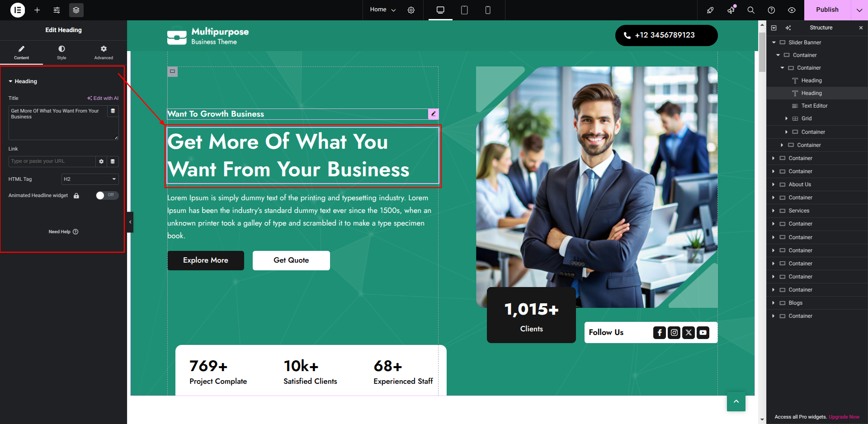Open the HTML Tag dropdown
This screenshot has height=424, width=868.
(x=90, y=179)
